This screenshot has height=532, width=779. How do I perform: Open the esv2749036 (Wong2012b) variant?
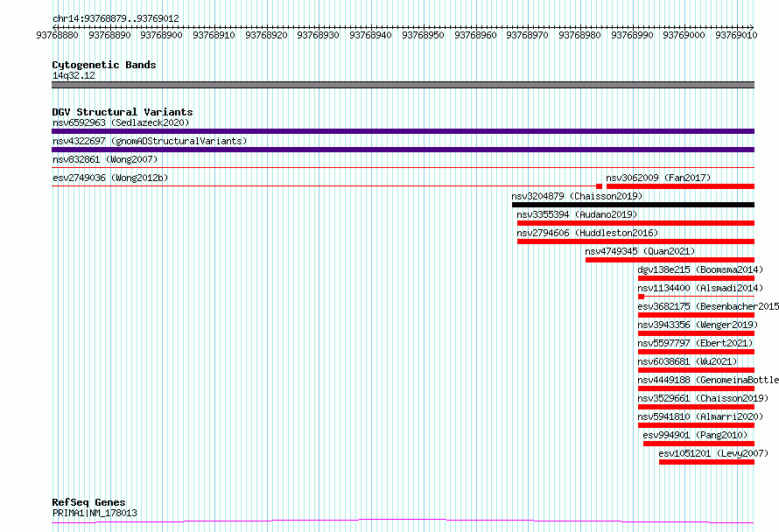pos(110,178)
